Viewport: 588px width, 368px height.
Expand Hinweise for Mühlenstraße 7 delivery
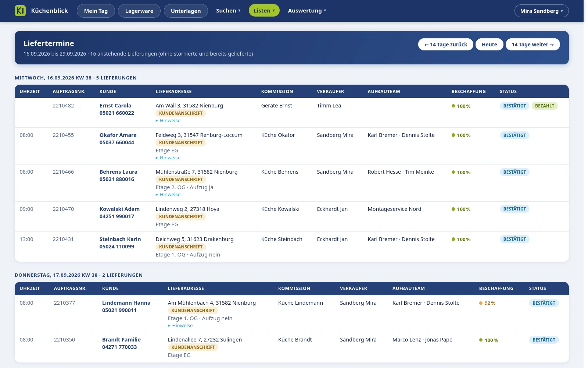[168, 195]
